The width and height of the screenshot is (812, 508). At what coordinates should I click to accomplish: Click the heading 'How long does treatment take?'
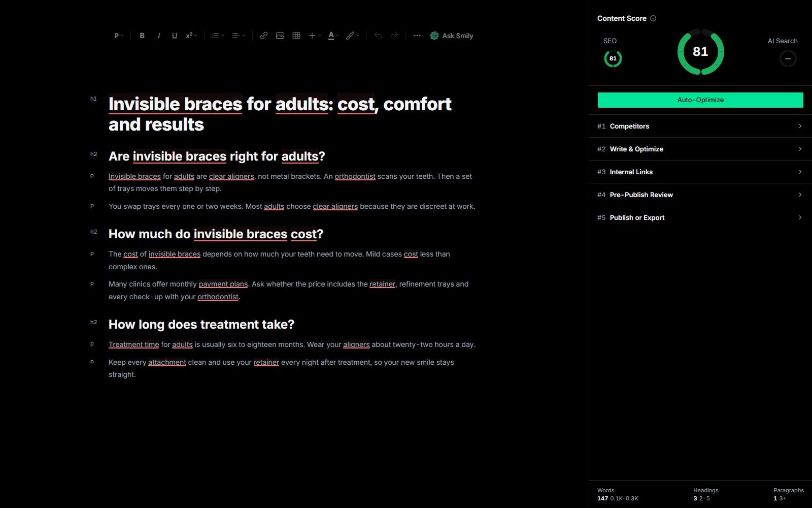(201, 325)
